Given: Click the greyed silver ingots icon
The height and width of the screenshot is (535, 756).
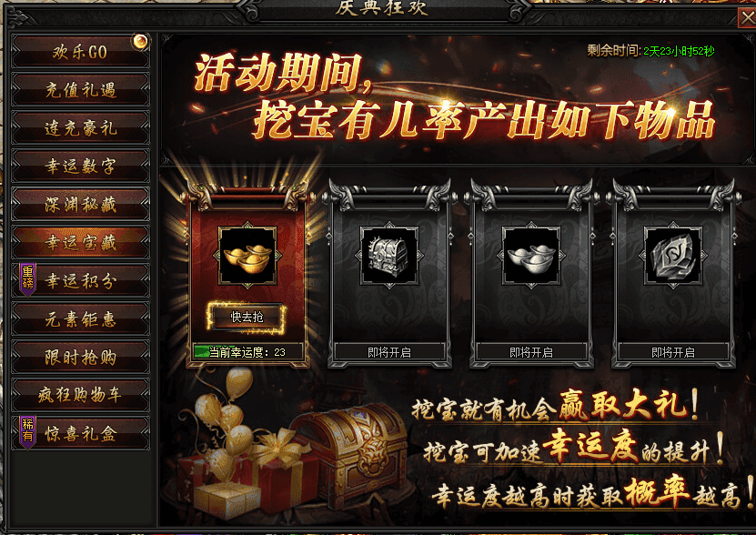Looking at the screenshot, I should pos(531,256).
